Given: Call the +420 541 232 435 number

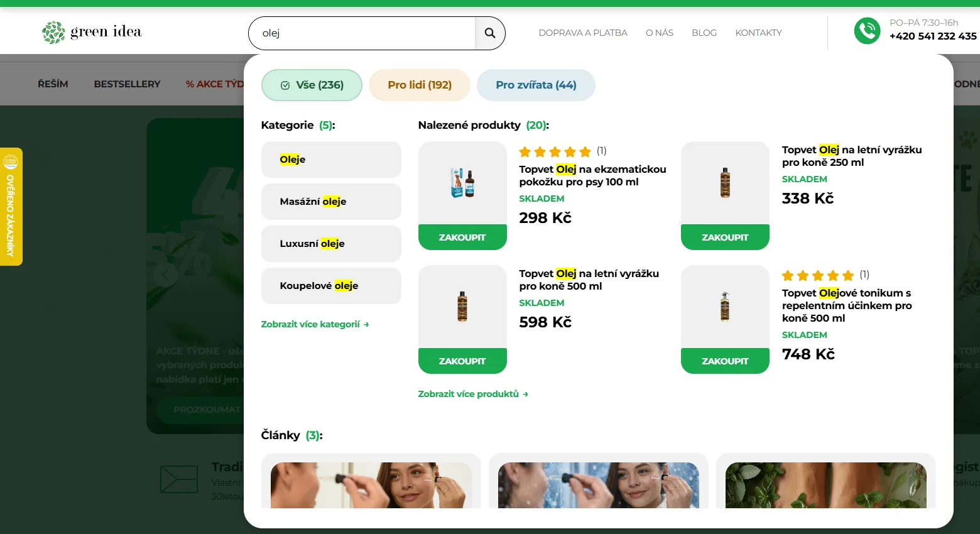Looking at the screenshot, I should click(x=933, y=36).
